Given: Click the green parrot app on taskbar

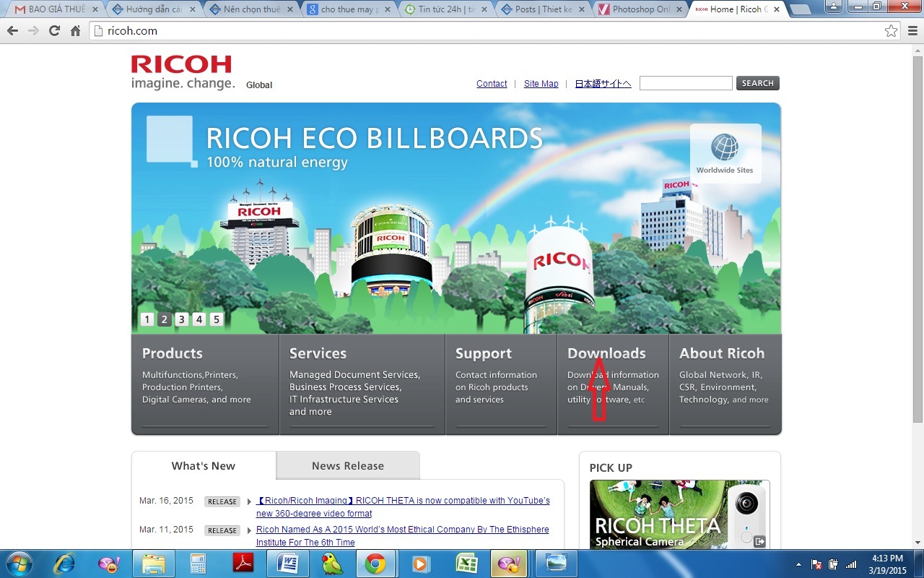Looking at the screenshot, I should [x=331, y=564].
